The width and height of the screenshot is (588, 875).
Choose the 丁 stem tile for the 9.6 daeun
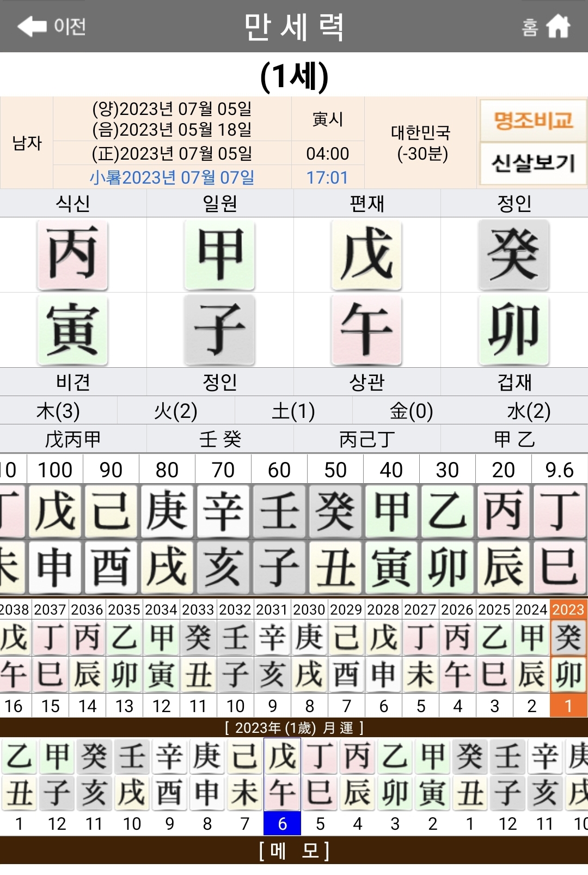(x=560, y=512)
